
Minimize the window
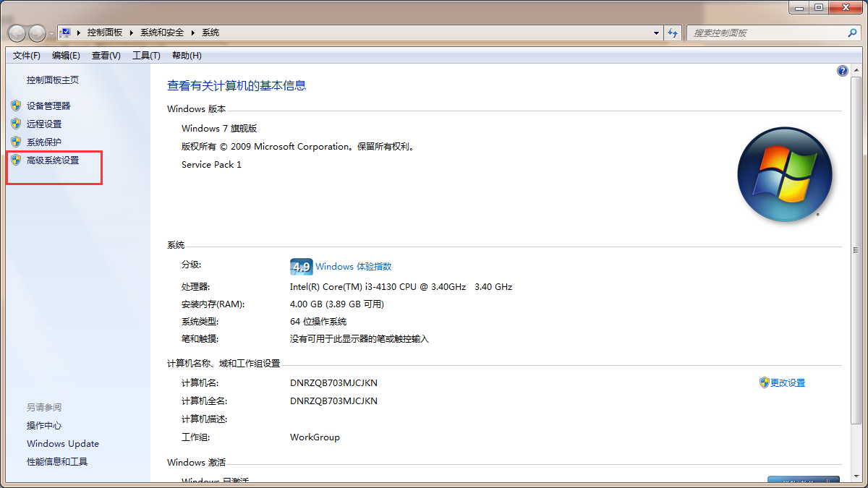pos(799,7)
